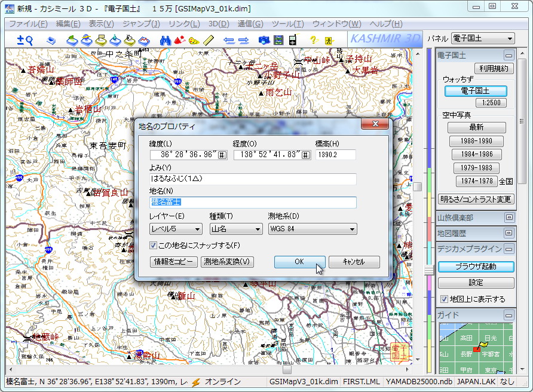
Task: Click the キャンセル button
Action: (354, 262)
